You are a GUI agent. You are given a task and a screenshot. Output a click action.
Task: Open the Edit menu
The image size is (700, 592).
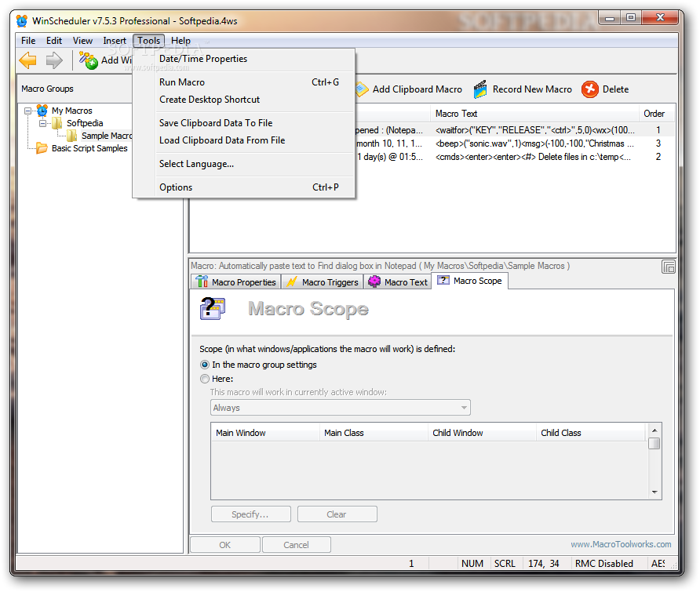tap(54, 41)
